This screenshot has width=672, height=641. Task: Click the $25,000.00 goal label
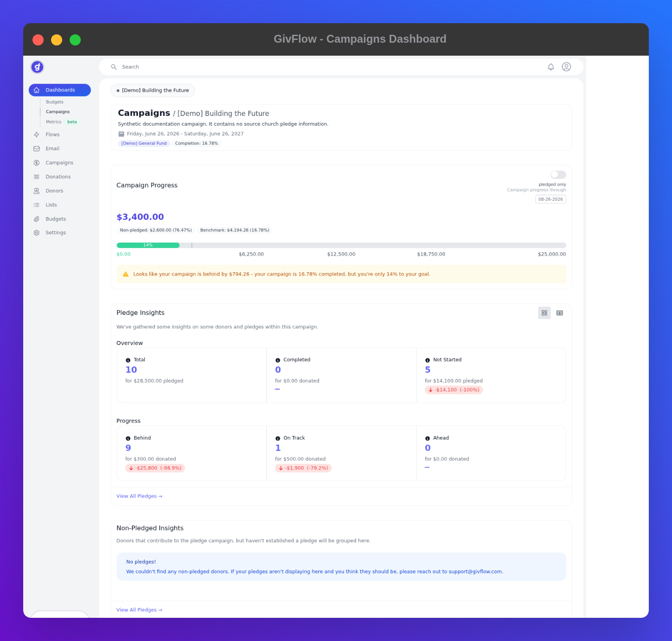click(552, 254)
